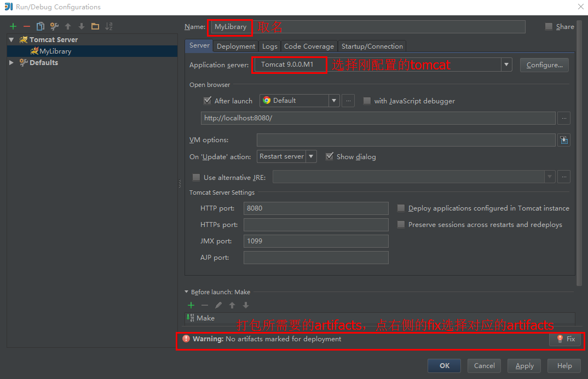Viewport: 588px width, 379px height.
Task: Move configuration down in the tree toolbar
Action: point(82,26)
